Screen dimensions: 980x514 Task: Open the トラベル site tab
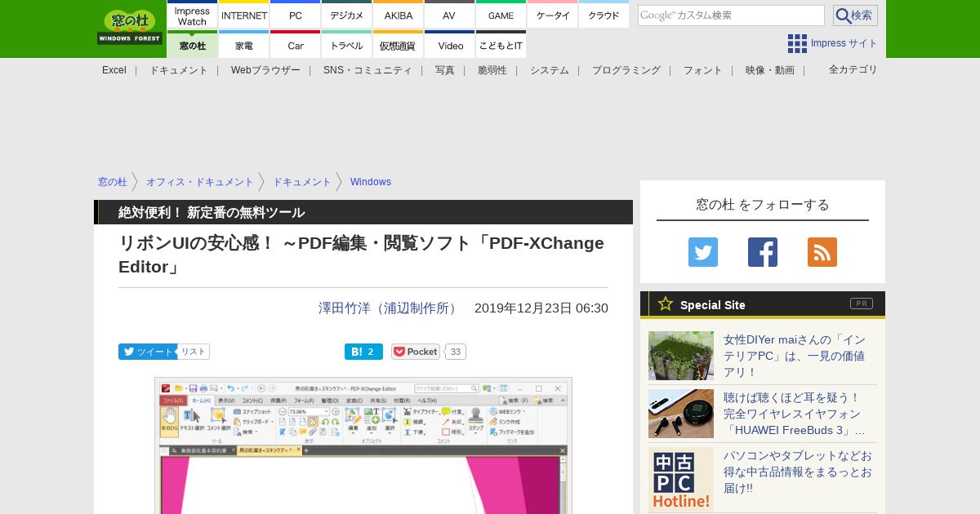347,45
